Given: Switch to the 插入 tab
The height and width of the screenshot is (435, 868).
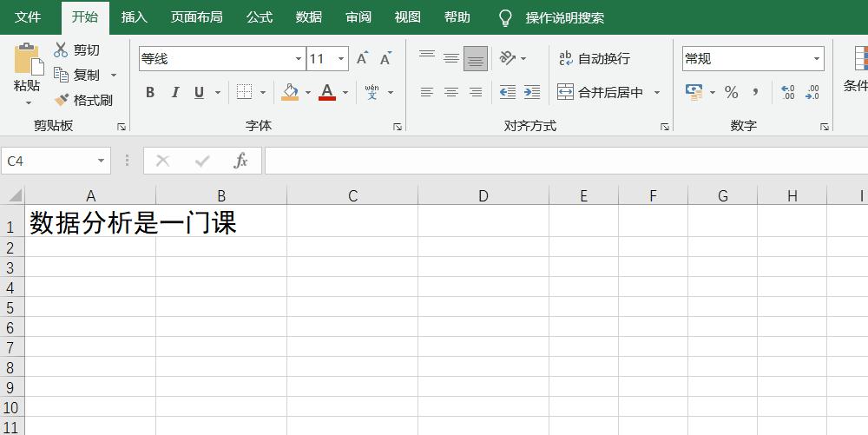Looking at the screenshot, I should (134, 17).
